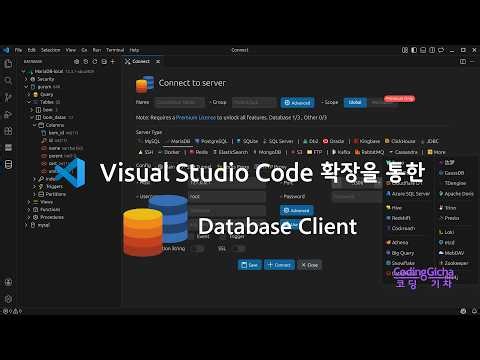Select the ClickHouse server type
This screenshot has width=480, height=360.
(x=400, y=141)
